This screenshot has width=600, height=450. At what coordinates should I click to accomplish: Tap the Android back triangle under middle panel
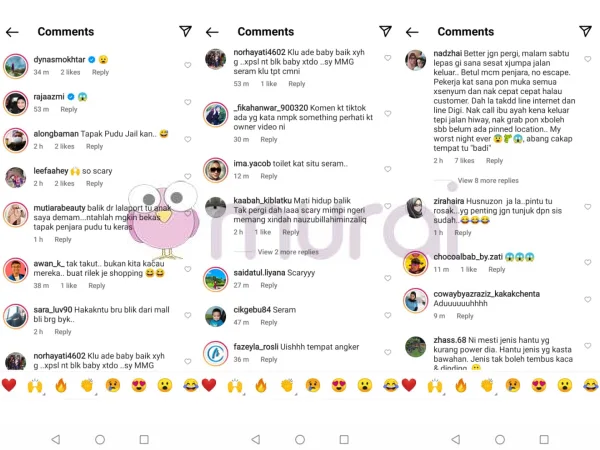(x=256, y=439)
